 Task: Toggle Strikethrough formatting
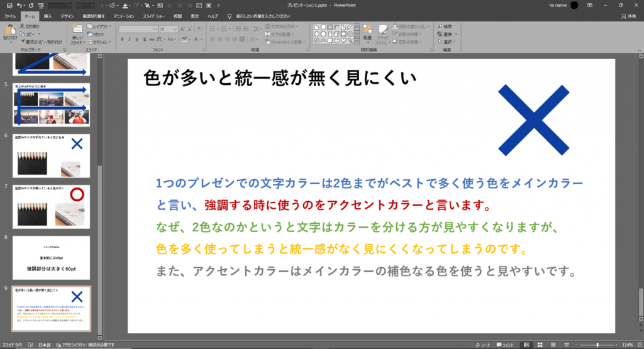pyautogui.click(x=152, y=40)
